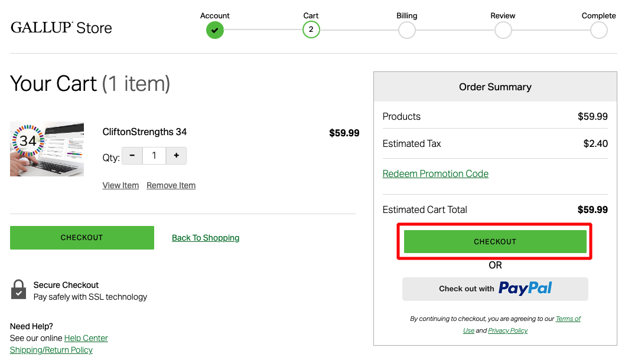Focus the quantity input field showing 1
Image resolution: width=638 pixels, height=364 pixels.
[154, 156]
